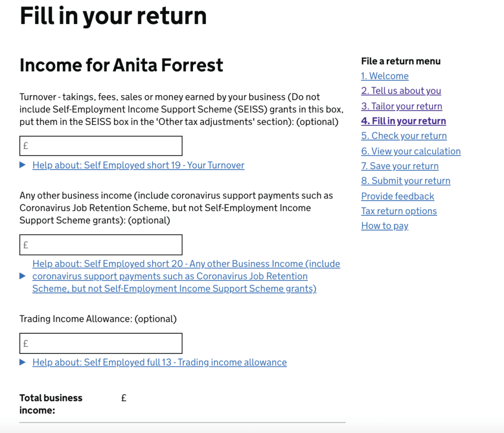This screenshot has width=504, height=433.
Task: Open Tax return options link
Action: (399, 211)
